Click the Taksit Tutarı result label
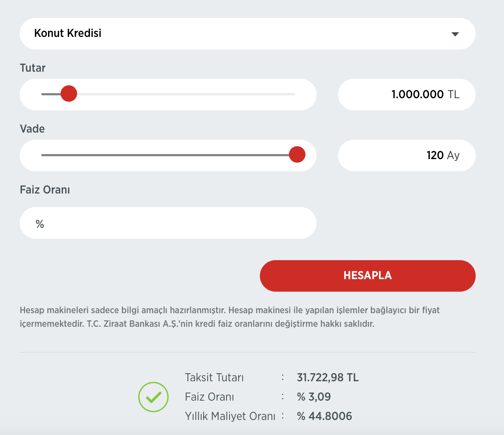This screenshot has width=504, height=435. [x=214, y=377]
